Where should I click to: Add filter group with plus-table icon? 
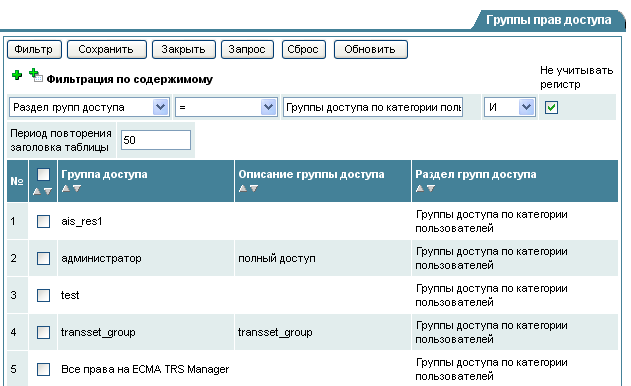coord(36,75)
